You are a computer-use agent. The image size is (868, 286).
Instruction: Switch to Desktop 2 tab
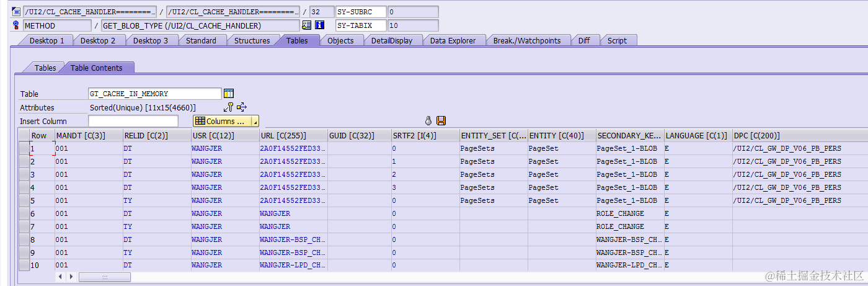tap(98, 40)
